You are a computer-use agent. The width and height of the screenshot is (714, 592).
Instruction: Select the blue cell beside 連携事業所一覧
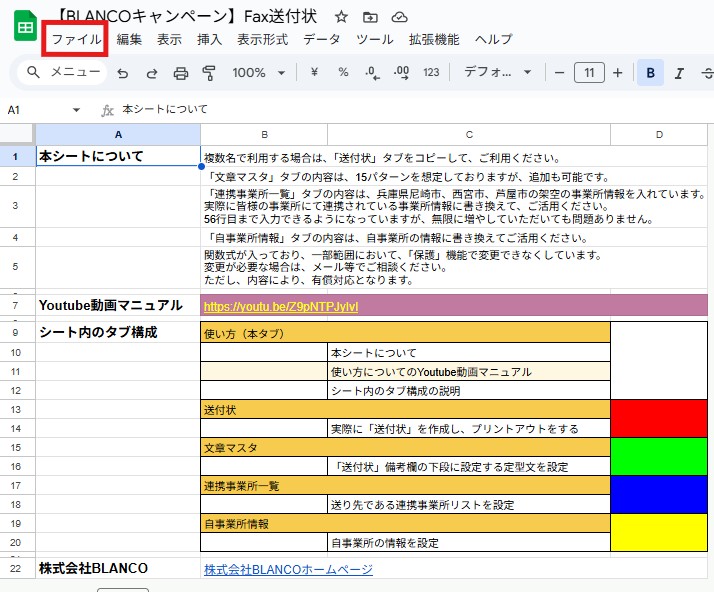coord(659,495)
